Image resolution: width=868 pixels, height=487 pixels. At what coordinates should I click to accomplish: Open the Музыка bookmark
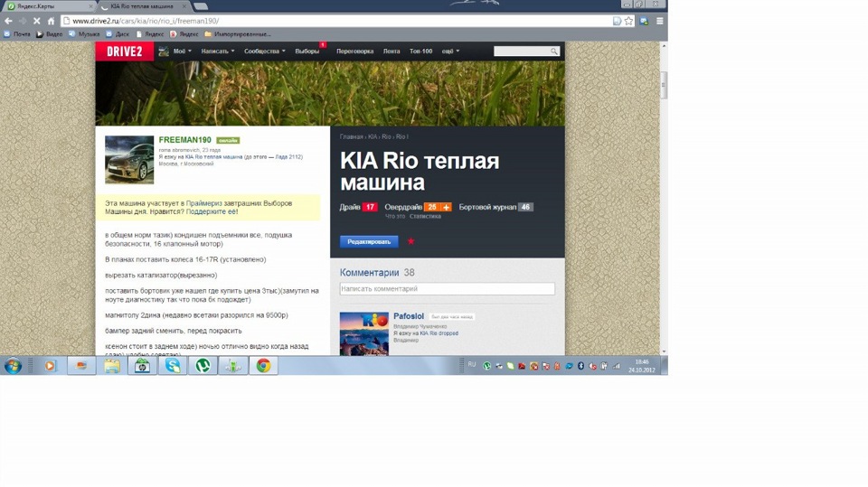pyautogui.click(x=84, y=34)
